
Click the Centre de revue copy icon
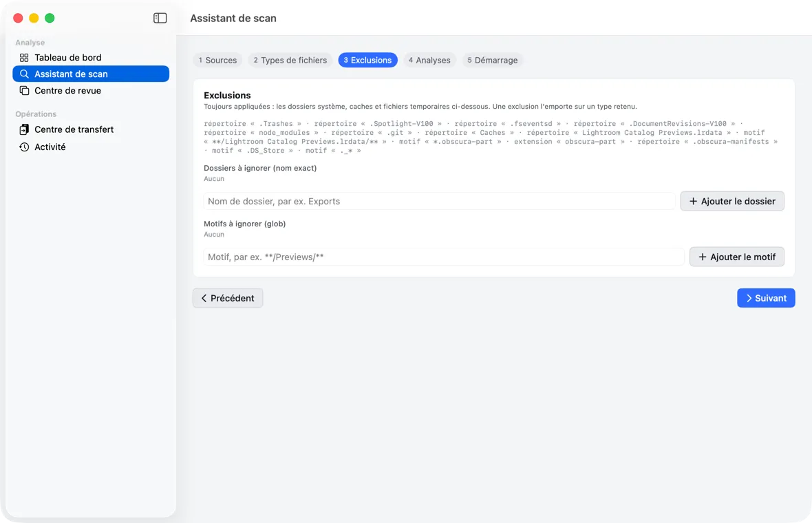[24, 91]
